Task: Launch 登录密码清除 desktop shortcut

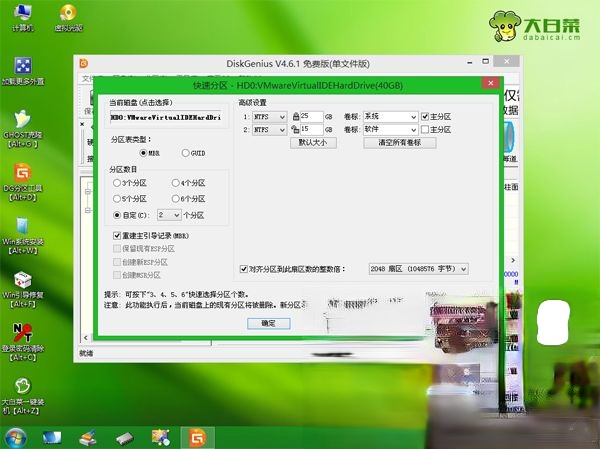Action: [23, 343]
